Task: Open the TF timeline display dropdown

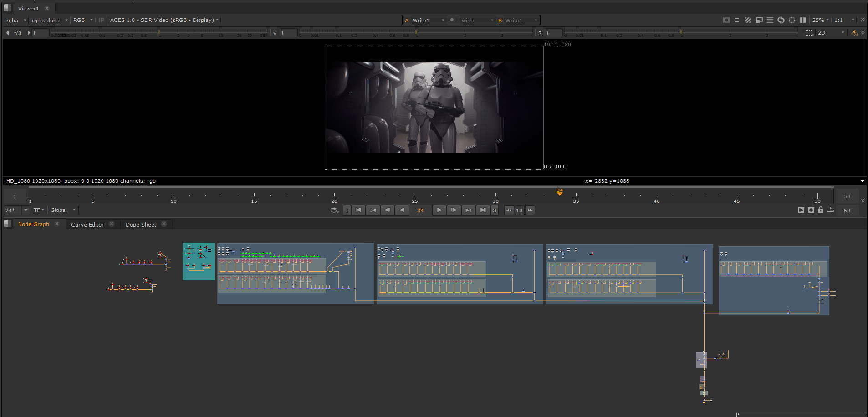Action: click(39, 210)
